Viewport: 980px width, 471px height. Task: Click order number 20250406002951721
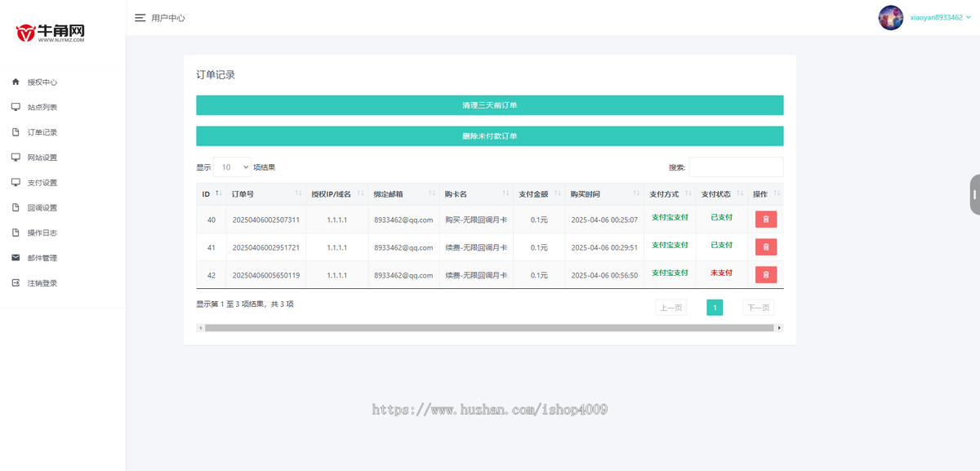(x=266, y=247)
